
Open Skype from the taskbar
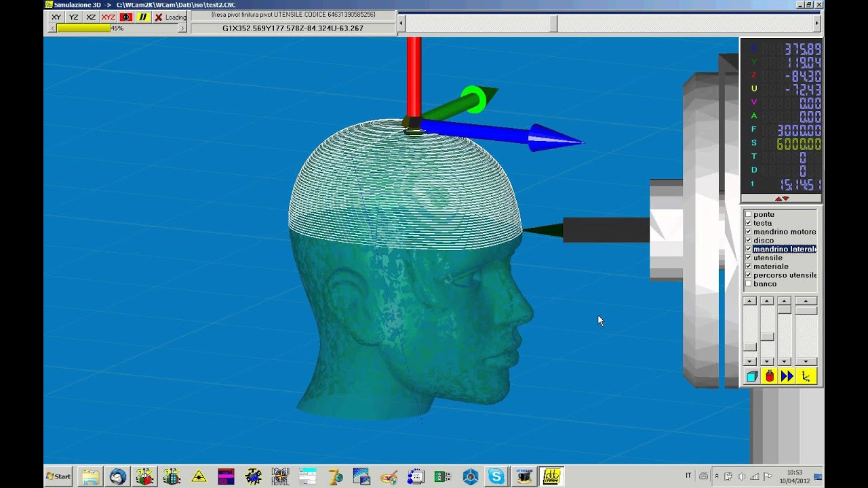click(497, 476)
